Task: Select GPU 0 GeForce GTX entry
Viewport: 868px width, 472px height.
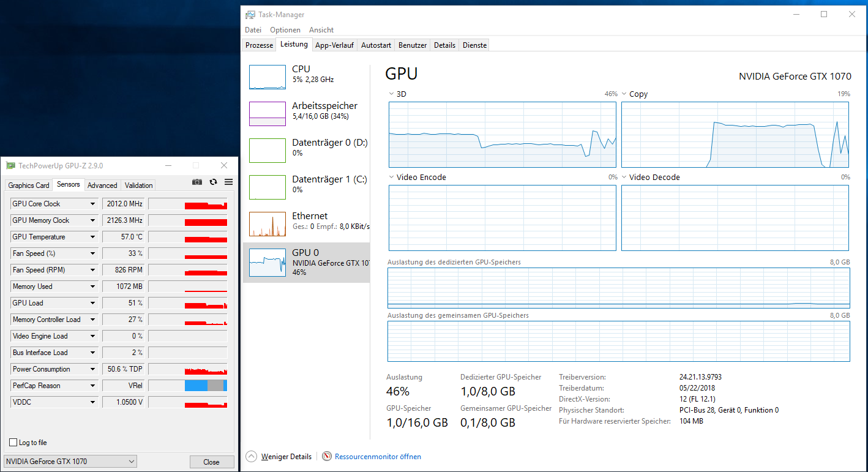Action: 307,262
